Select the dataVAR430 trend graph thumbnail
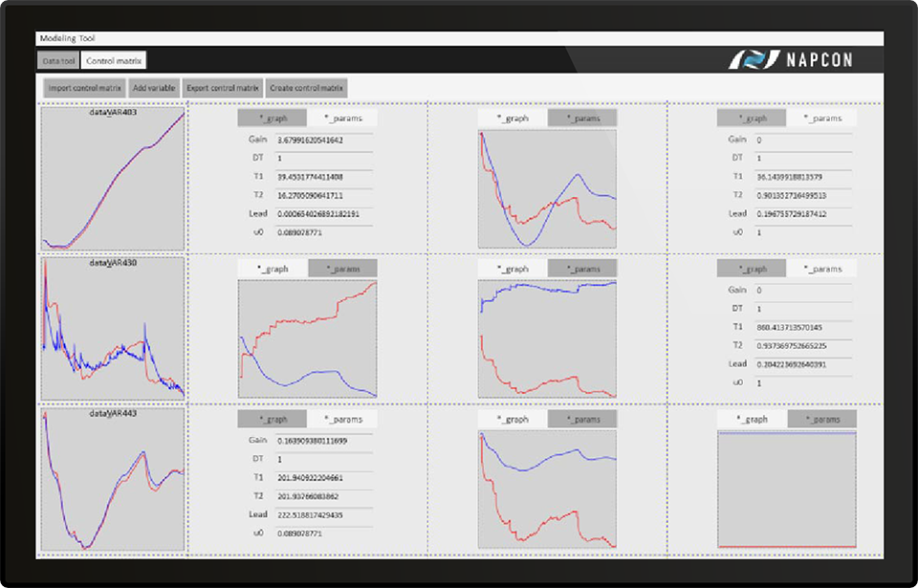 click(113, 328)
